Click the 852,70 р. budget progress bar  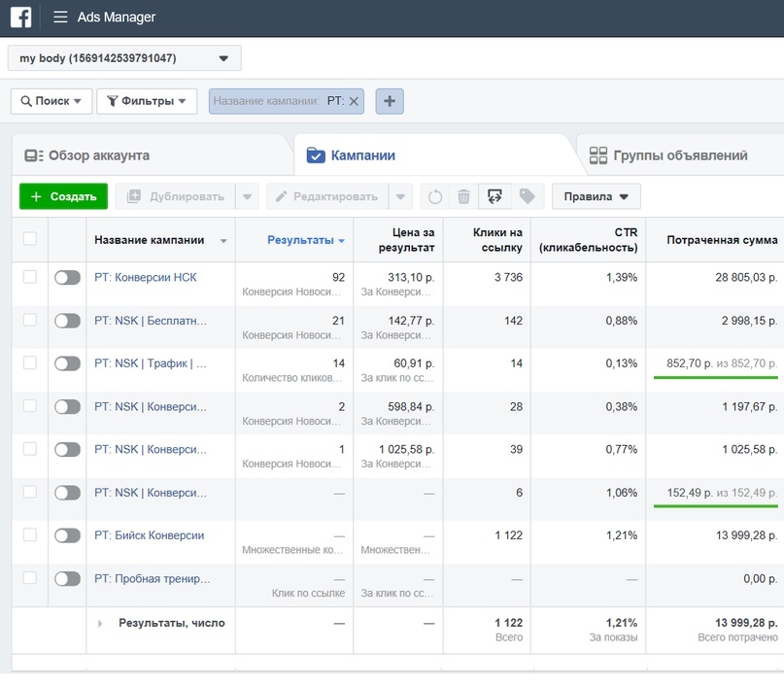pos(715,377)
